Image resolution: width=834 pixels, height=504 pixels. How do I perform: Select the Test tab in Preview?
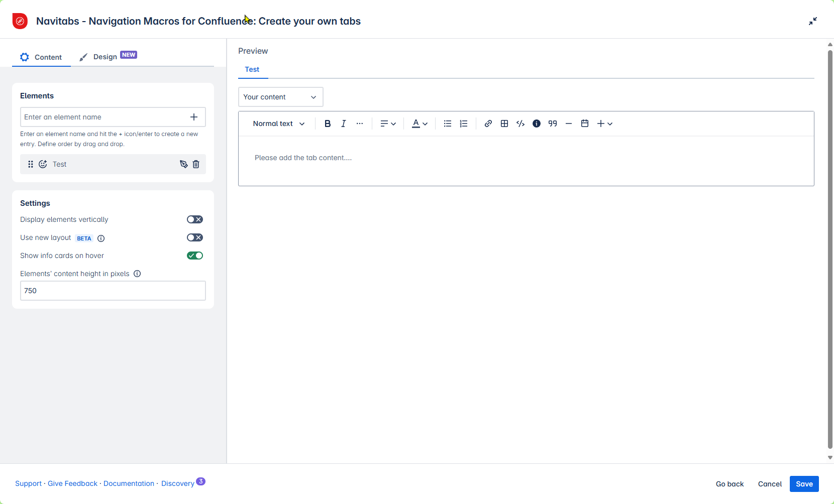click(x=252, y=70)
